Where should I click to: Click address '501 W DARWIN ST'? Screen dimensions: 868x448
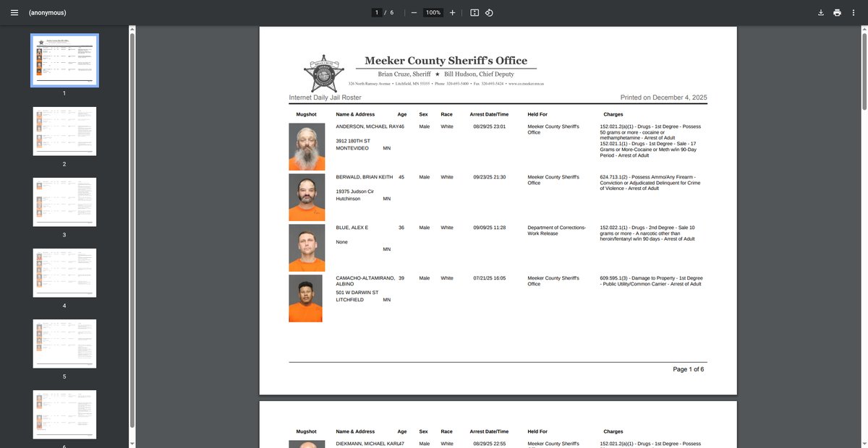click(357, 293)
